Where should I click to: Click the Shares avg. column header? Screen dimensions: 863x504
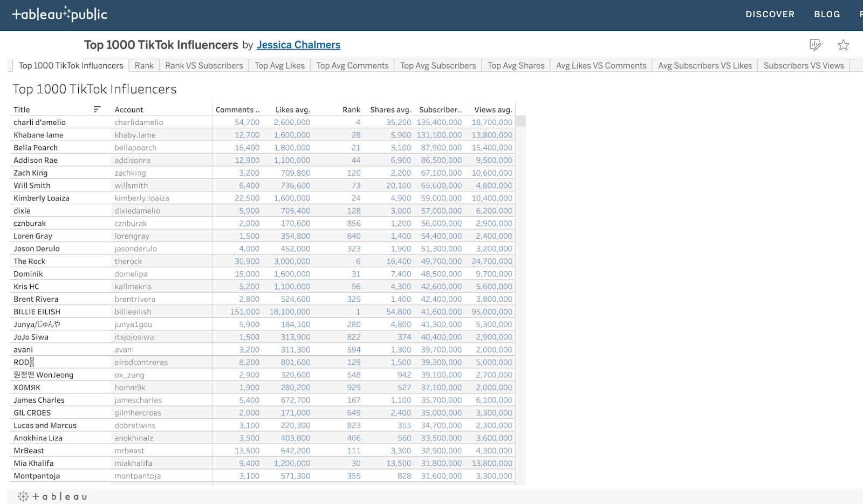coord(391,109)
